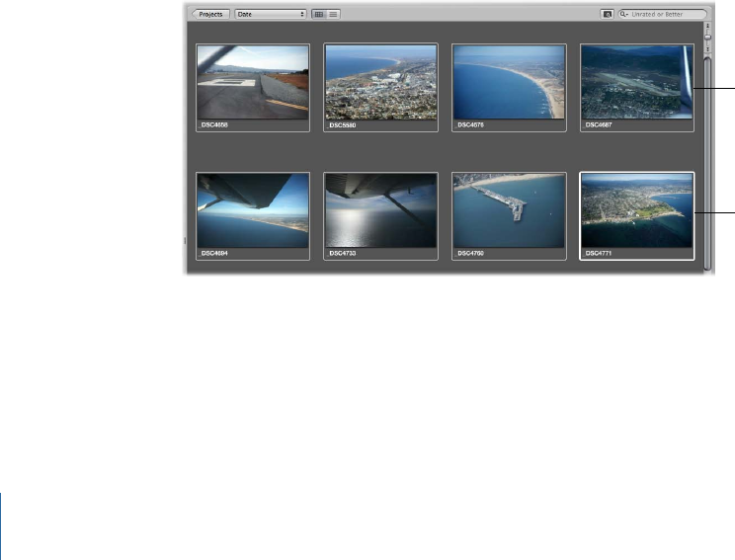Click the vertical browser scrollbar
The width and height of the screenshot is (735, 560).
tap(707, 164)
